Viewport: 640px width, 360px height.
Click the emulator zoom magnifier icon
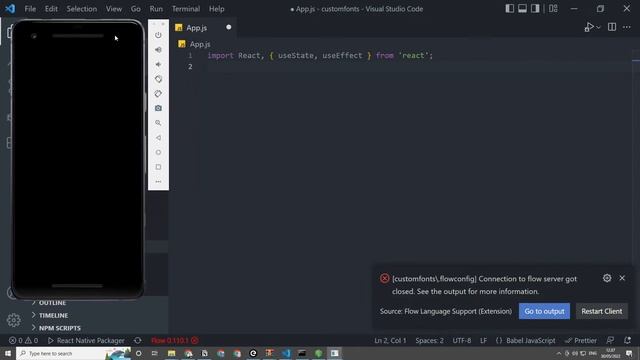(158, 123)
